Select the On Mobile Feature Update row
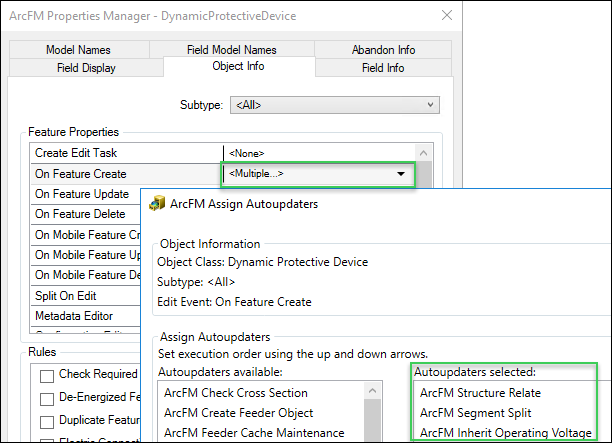The image size is (612, 443). 86,255
